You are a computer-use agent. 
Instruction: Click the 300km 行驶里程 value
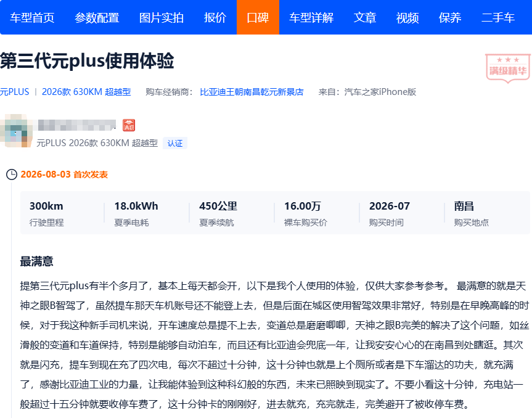pos(46,206)
